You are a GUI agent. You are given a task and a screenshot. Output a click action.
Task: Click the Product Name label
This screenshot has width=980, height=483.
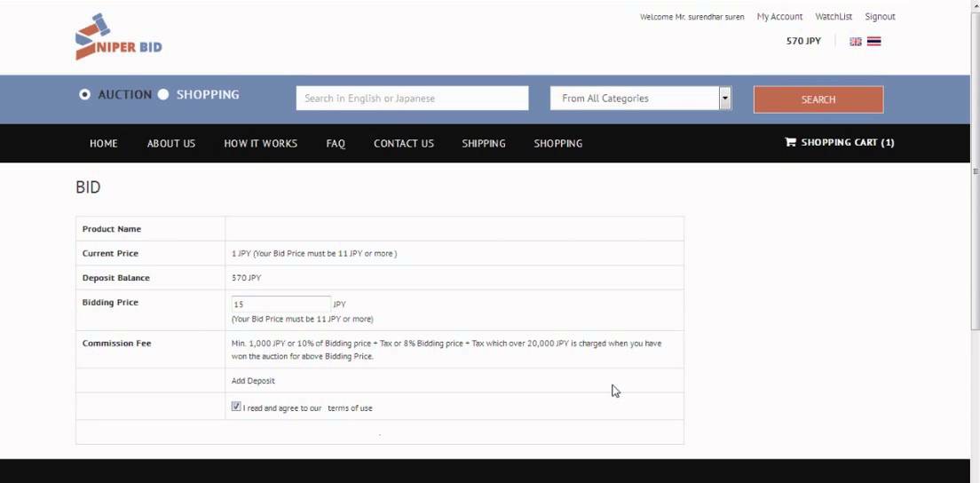coord(111,229)
